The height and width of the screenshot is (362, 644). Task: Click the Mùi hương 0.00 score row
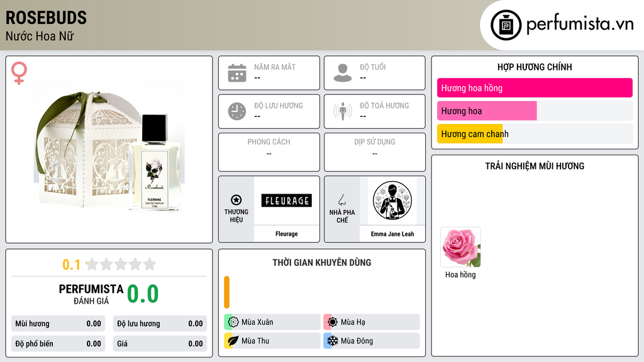pyautogui.click(x=58, y=324)
